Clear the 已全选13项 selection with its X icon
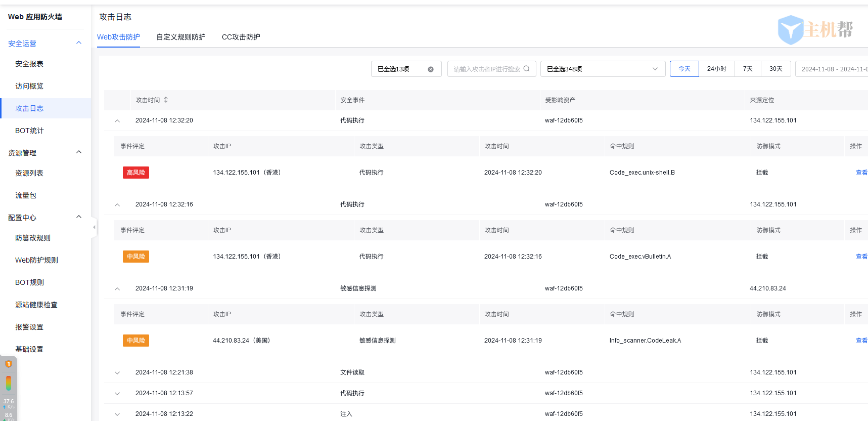 [431, 69]
